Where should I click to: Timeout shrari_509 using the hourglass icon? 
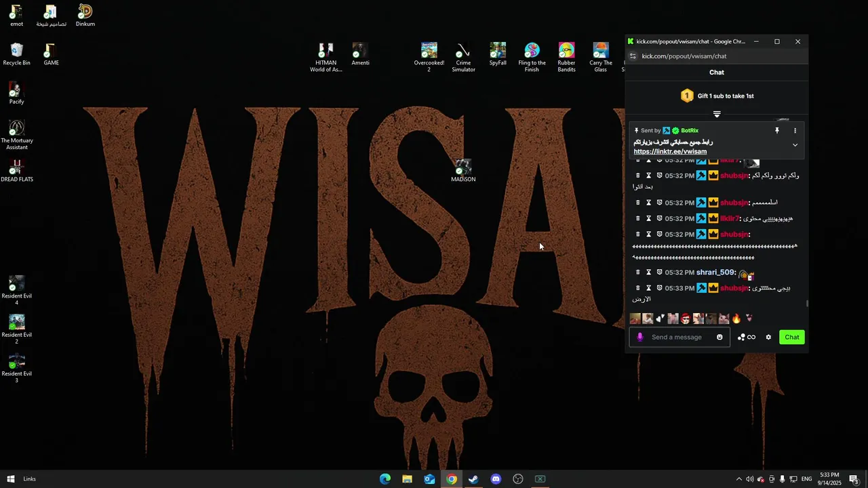pos(648,272)
